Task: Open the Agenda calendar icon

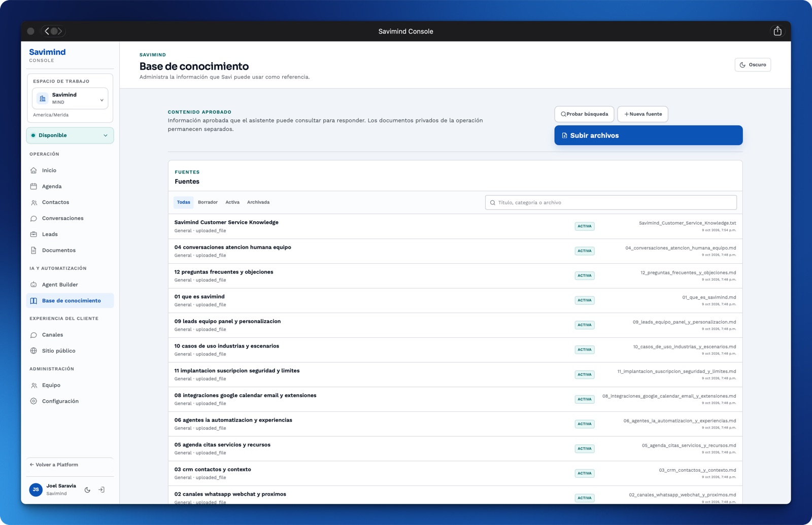Action: pos(33,186)
